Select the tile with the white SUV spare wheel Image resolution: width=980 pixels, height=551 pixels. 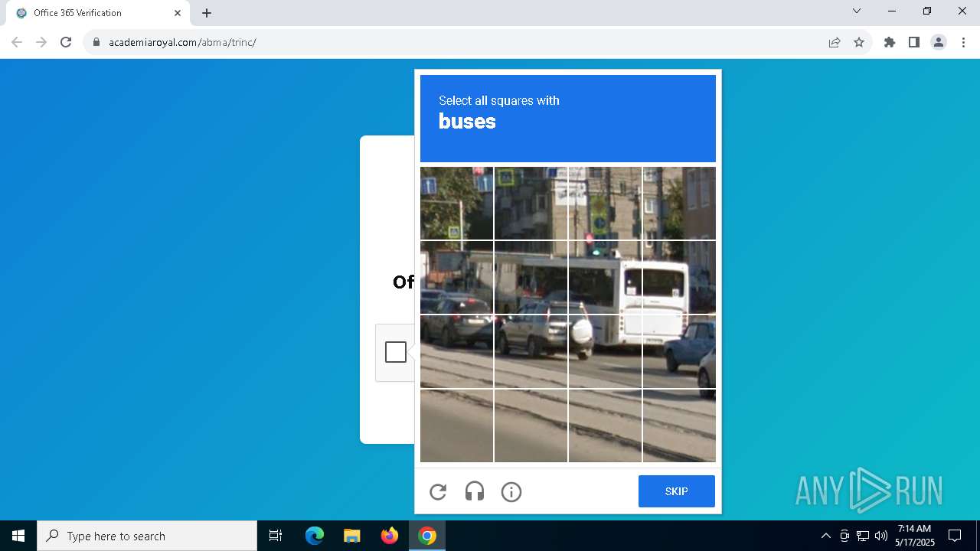[x=605, y=351]
